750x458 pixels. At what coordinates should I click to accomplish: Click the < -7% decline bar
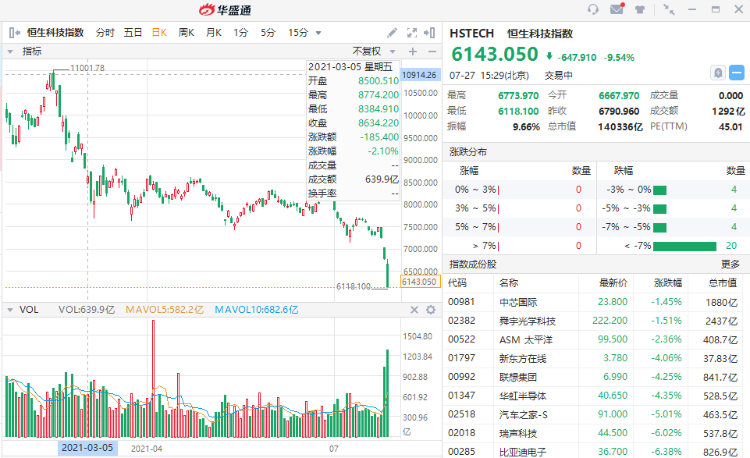(x=684, y=246)
